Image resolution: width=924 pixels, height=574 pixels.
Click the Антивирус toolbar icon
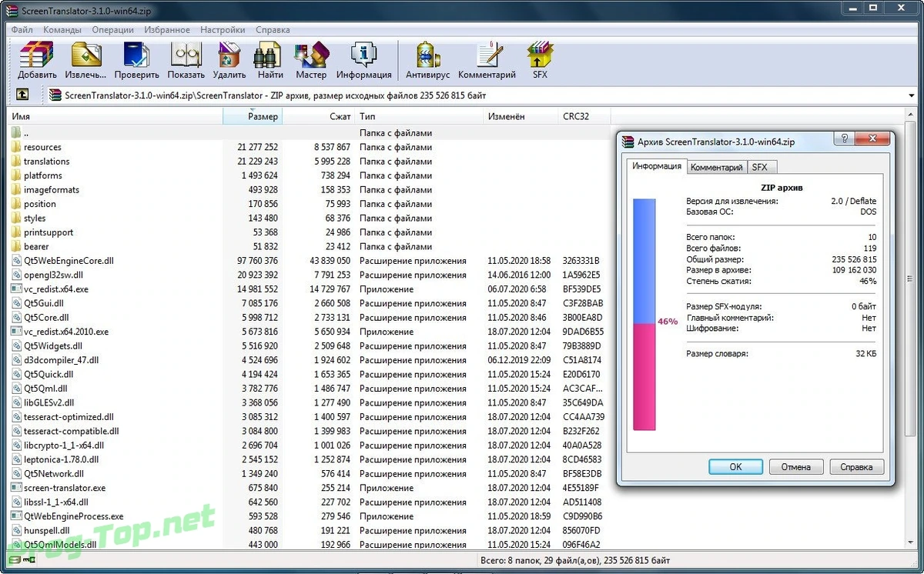(x=427, y=55)
